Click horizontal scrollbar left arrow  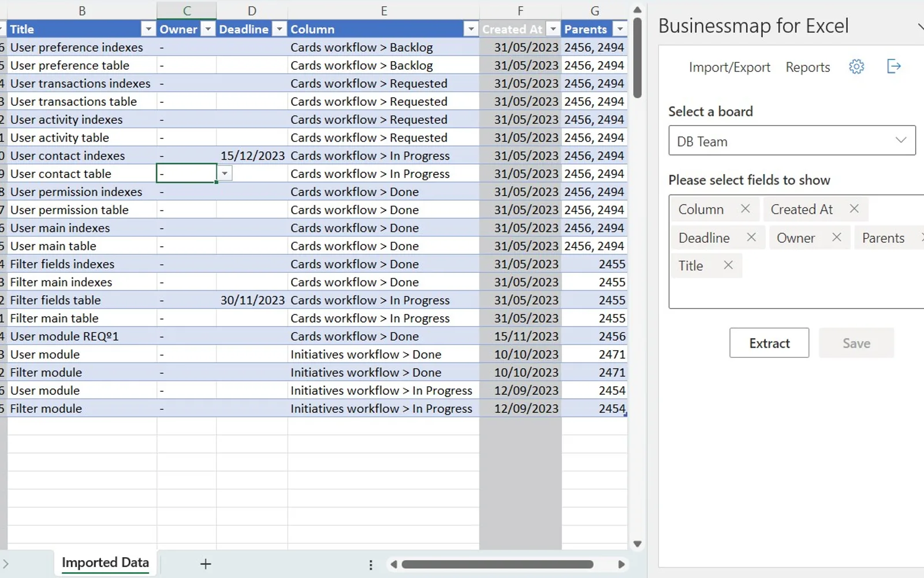click(x=393, y=564)
